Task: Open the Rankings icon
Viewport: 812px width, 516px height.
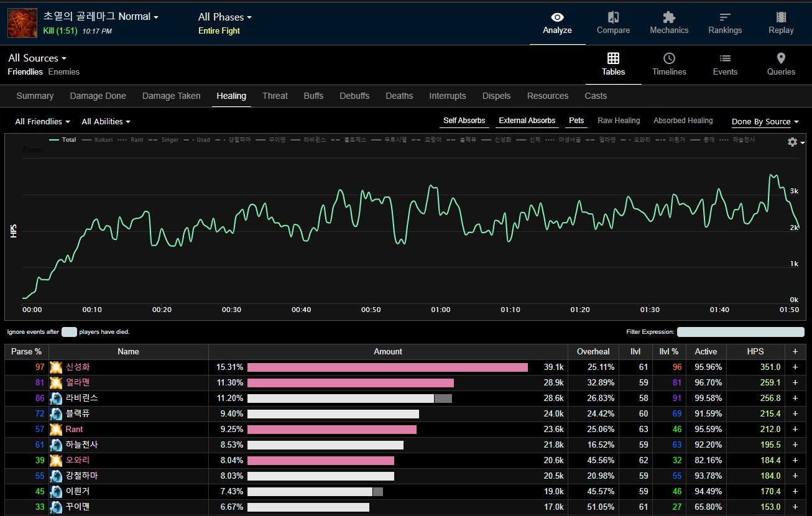Action: click(725, 17)
